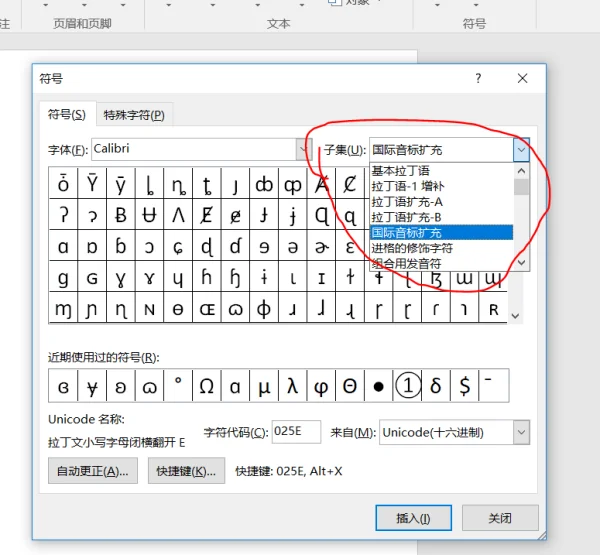
Task: Select the ɕ (curled c) symbol
Action: click(x=178, y=246)
